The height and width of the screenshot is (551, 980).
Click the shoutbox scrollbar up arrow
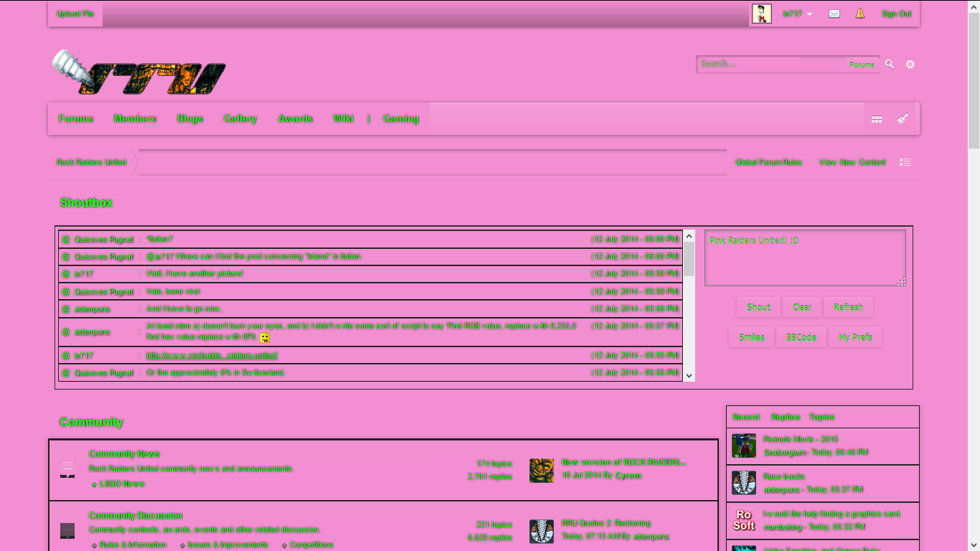(x=689, y=235)
